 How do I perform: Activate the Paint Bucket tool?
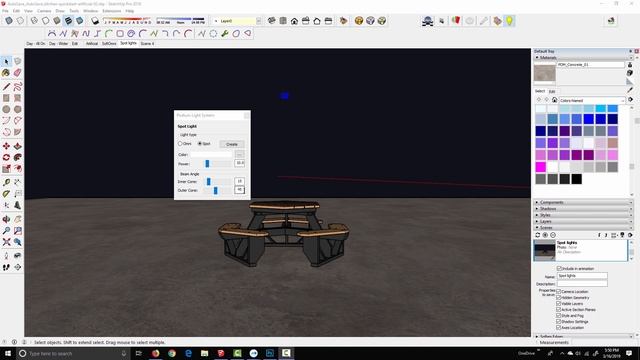click(x=6, y=73)
